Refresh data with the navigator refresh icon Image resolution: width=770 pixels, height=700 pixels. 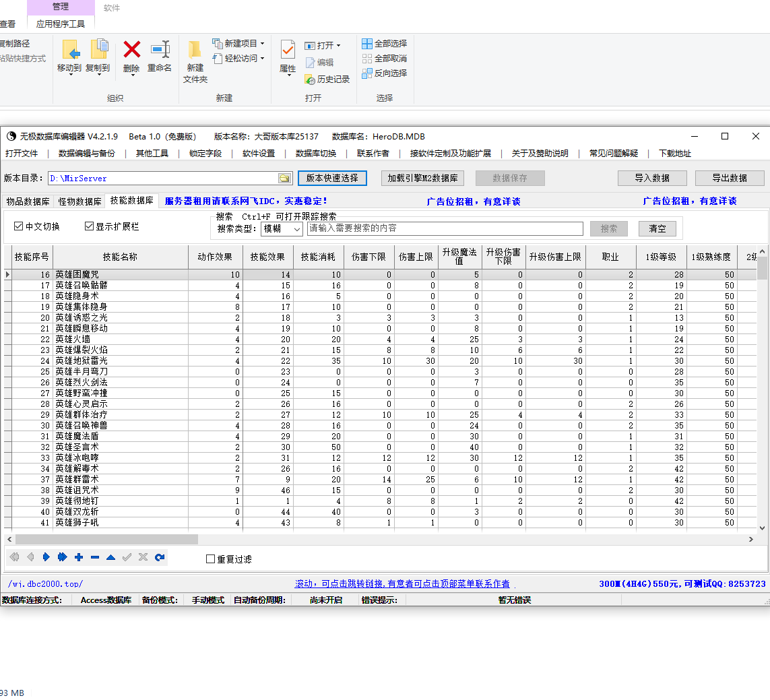coord(160,557)
